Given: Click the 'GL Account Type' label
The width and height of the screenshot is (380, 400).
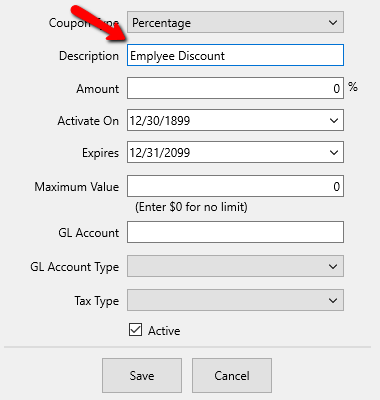Looking at the screenshot, I should pyautogui.click(x=75, y=267).
